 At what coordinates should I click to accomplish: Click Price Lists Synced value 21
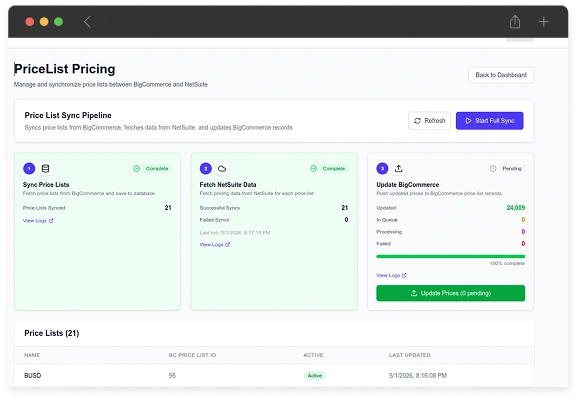tap(168, 208)
